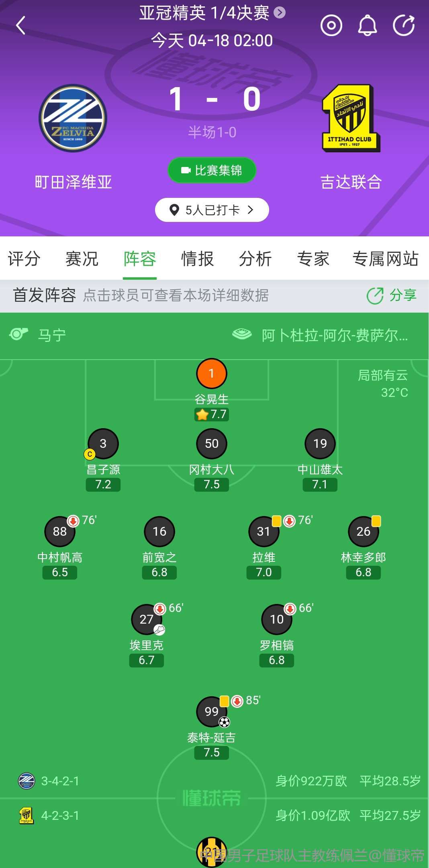Tap player 10 罗相镐
The width and height of the screenshot is (429, 868).
point(277,620)
